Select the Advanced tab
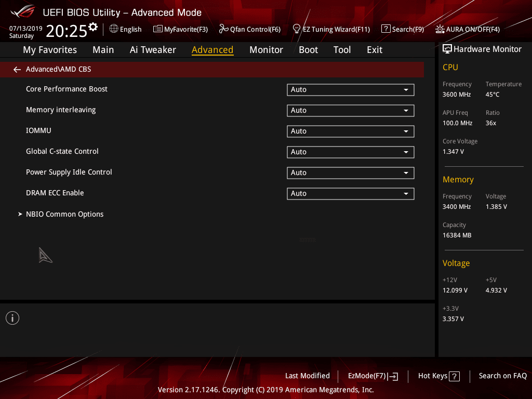The height and width of the screenshot is (399, 532). (212, 50)
